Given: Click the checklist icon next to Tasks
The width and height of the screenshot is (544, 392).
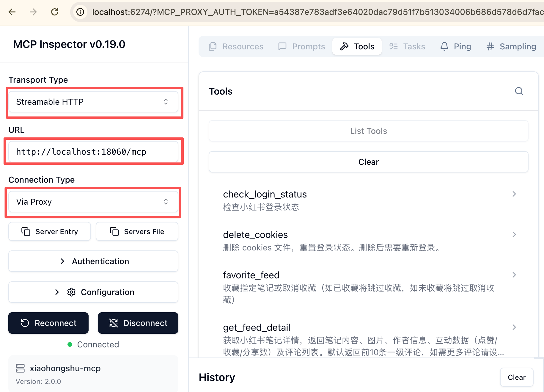Looking at the screenshot, I should 393,46.
